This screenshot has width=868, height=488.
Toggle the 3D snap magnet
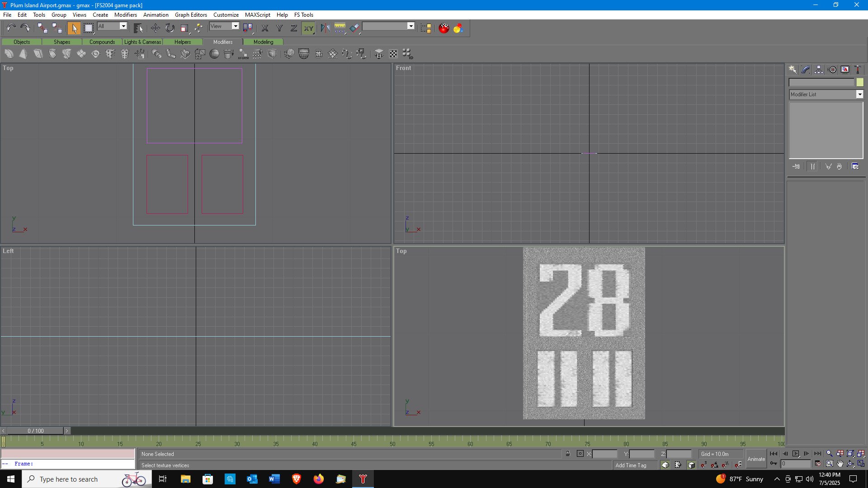(704, 465)
